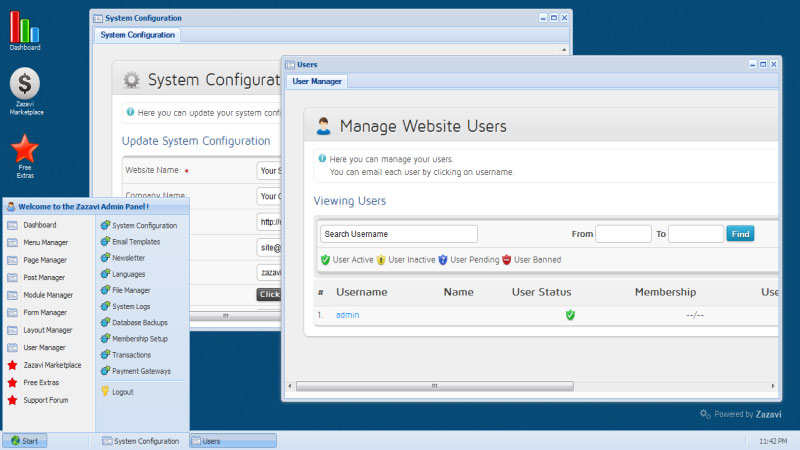Image resolution: width=800 pixels, height=450 pixels.
Task: Click the Find button
Action: tap(740, 234)
